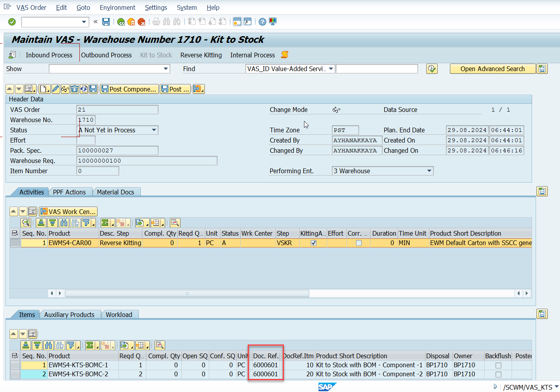
Task: Expand the Activities filter options arrow
Action: click(94, 224)
